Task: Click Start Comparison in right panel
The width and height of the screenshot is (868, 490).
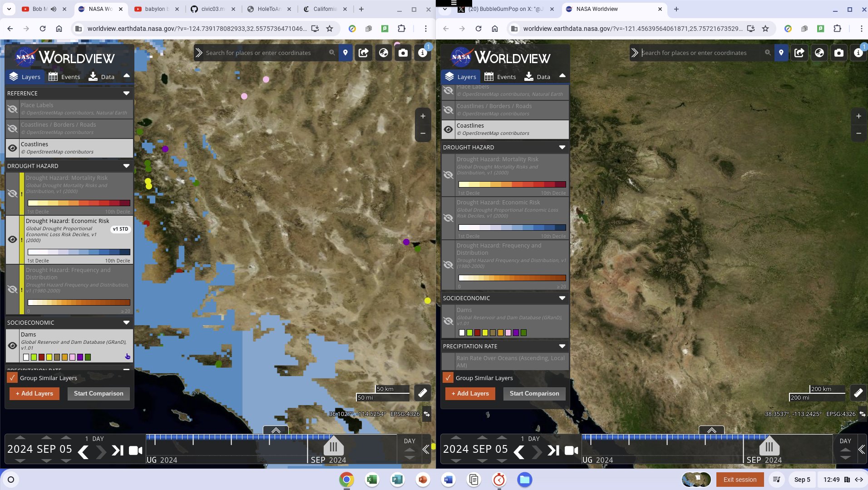Action: (x=534, y=393)
